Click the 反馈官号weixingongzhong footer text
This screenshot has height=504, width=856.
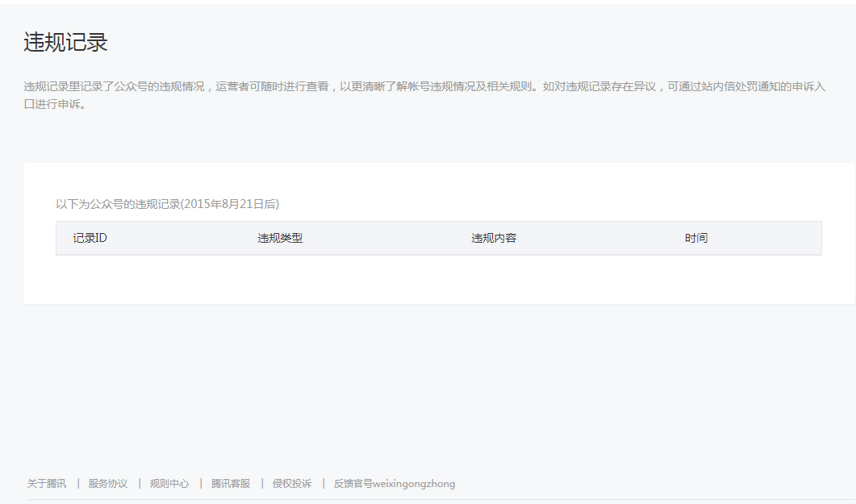[395, 484]
